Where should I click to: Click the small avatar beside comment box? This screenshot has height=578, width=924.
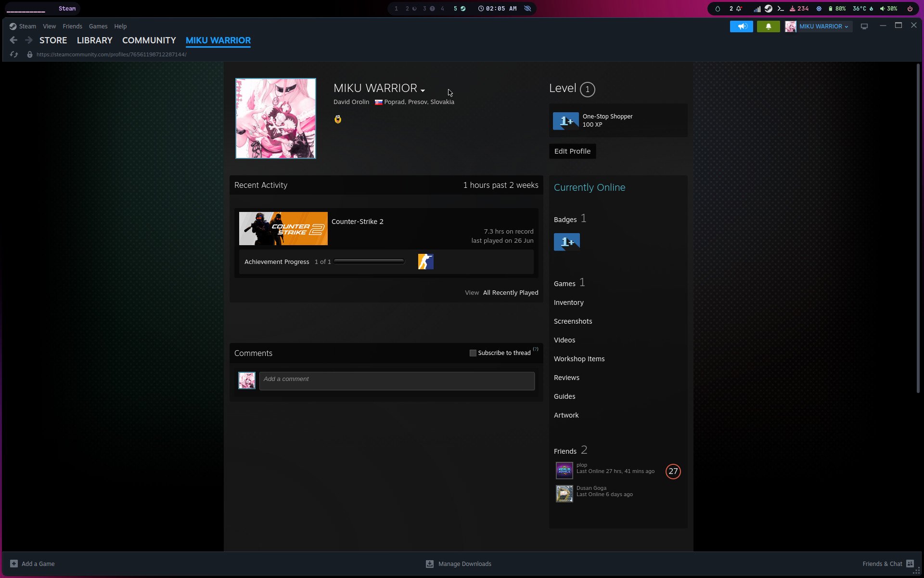pos(247,381)
